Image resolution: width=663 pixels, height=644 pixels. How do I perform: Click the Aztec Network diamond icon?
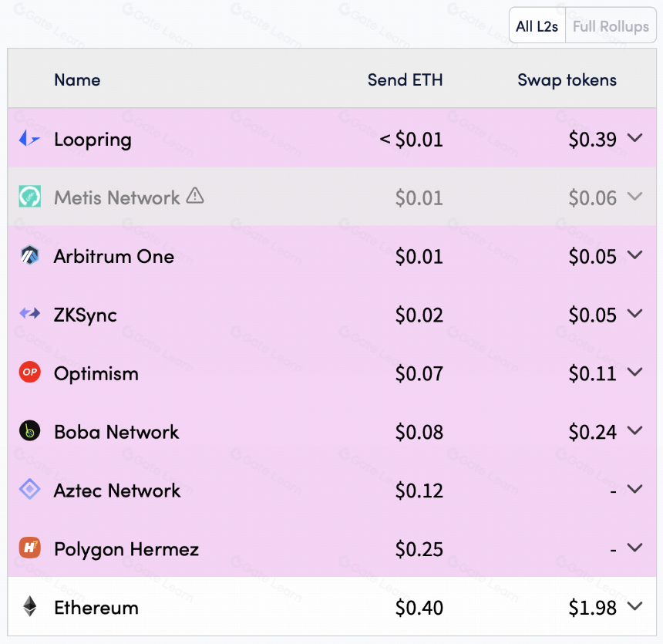(29, 489)
